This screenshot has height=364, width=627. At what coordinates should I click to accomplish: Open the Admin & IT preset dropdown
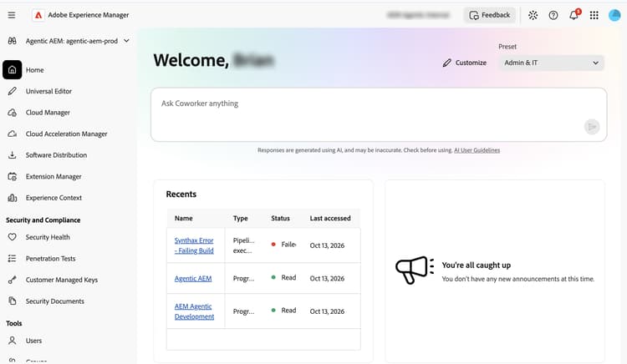(x=551, y=63)
